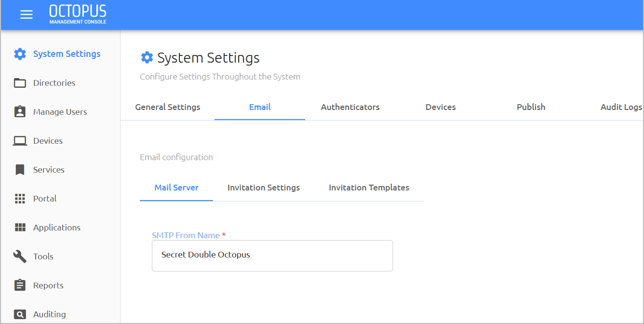
Task: Click the 'Email configuration' section label
Action: (176, 157)
